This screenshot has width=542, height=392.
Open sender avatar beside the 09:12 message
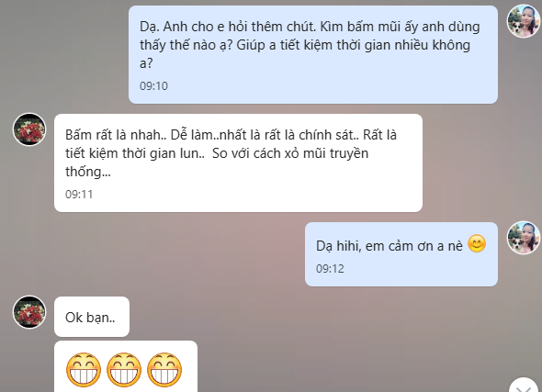click(x=524, y=238)
